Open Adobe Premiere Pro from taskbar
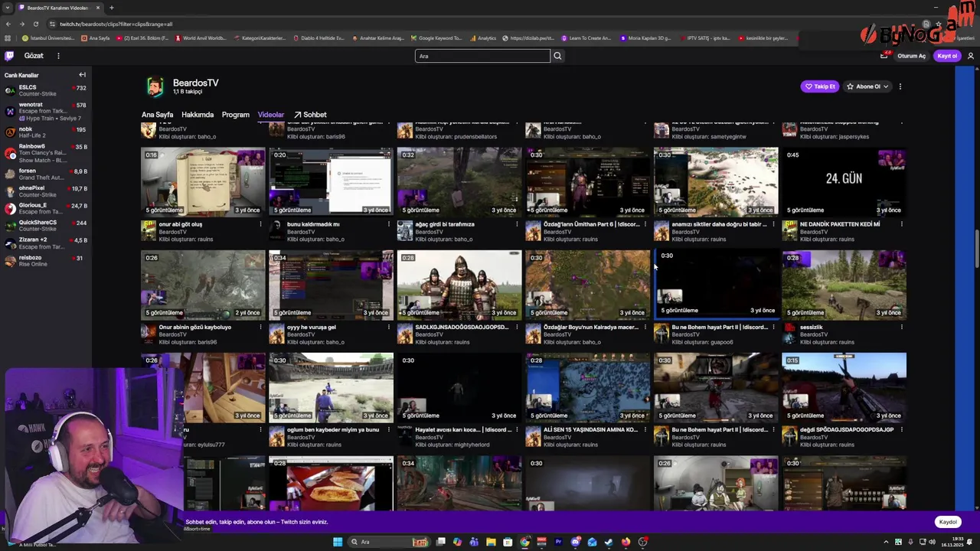 (x=558, y=542)
